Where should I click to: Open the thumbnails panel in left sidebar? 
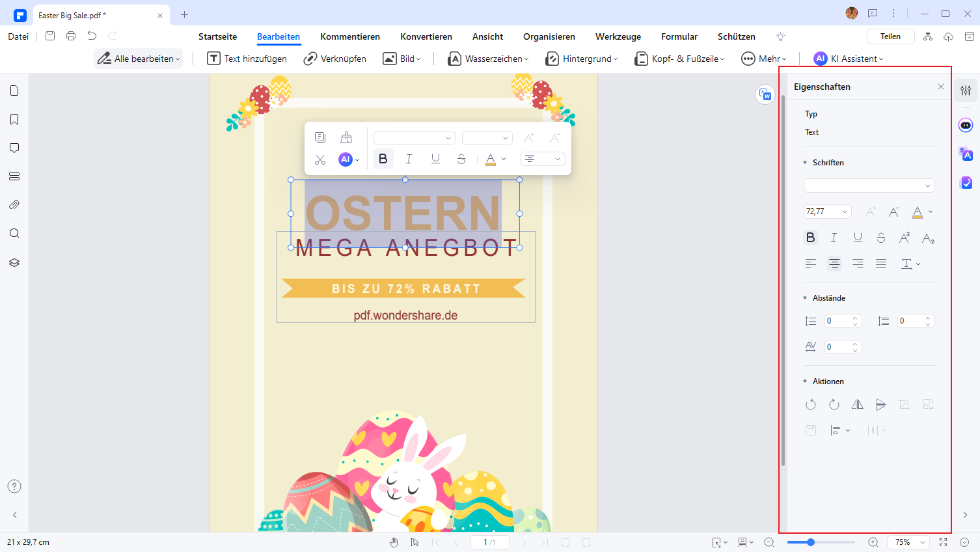coord(14,90)
